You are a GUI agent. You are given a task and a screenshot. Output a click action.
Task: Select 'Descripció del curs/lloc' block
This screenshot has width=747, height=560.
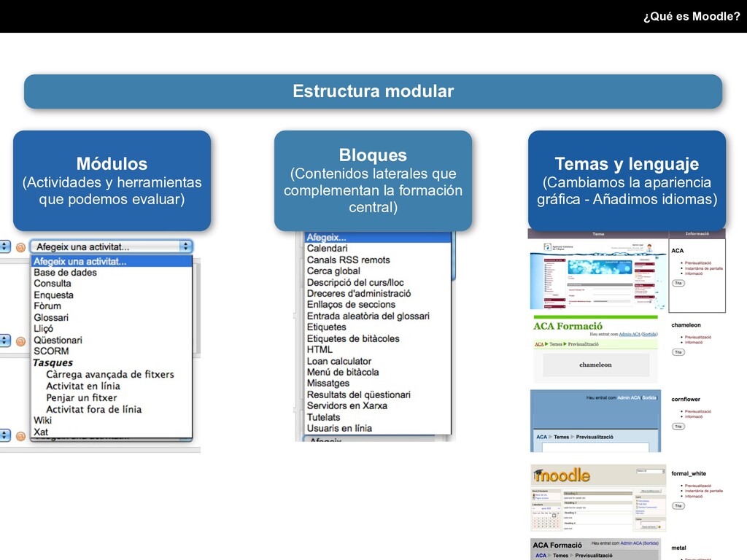click(x=355, y=282)
